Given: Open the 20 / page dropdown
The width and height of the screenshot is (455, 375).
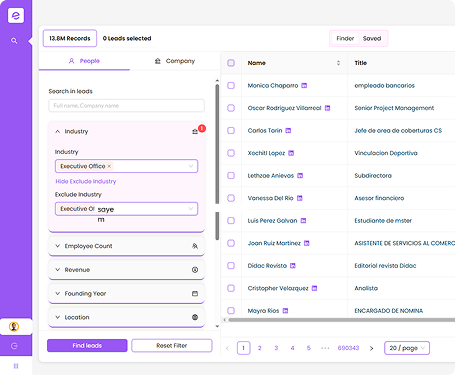Looking at the screenshot, I should [407, 348].
